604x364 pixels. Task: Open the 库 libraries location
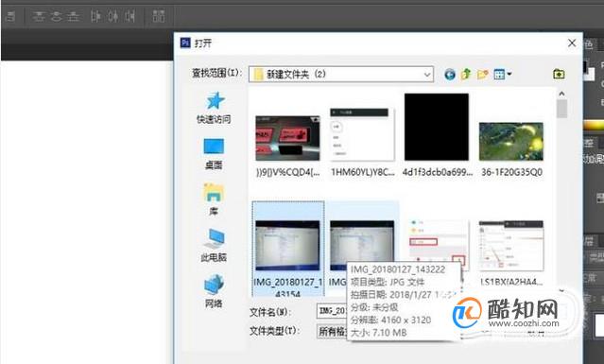click(214, 199)
